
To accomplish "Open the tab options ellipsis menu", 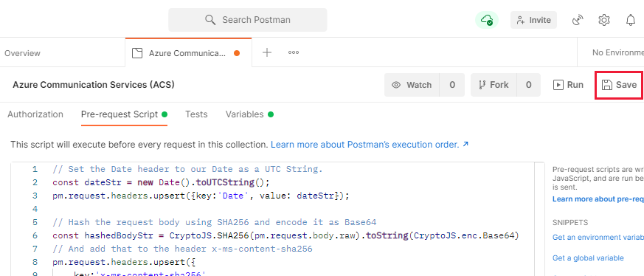I will (294, 52).
